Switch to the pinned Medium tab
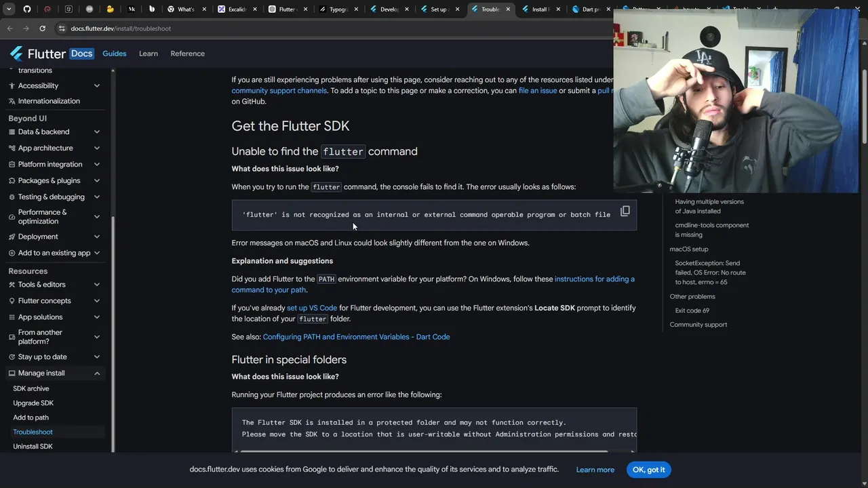The height and width of the screenshot is (488, 868). pyautogui.click(x=132, y=9)
